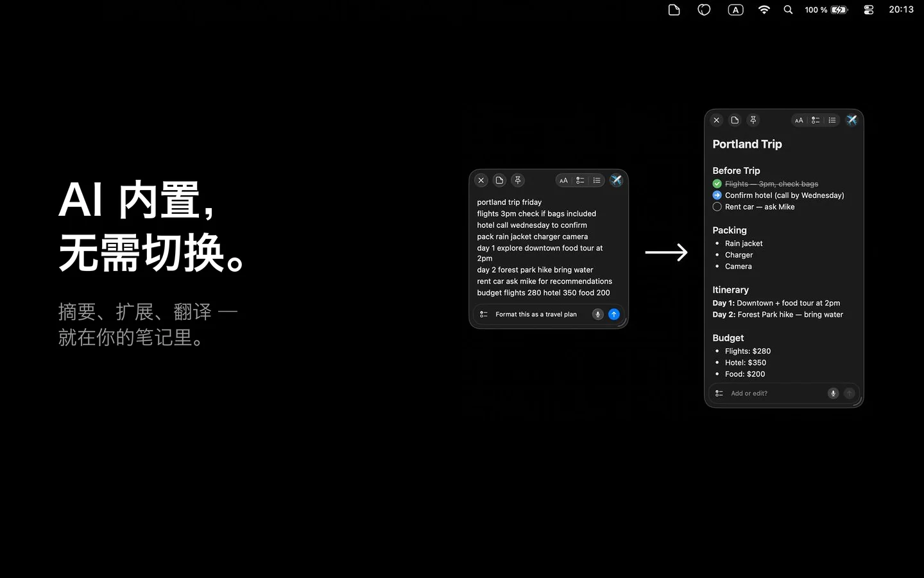924x578 pixels.
Task: Click the Before Trip heading
Action: coord(736,170)
